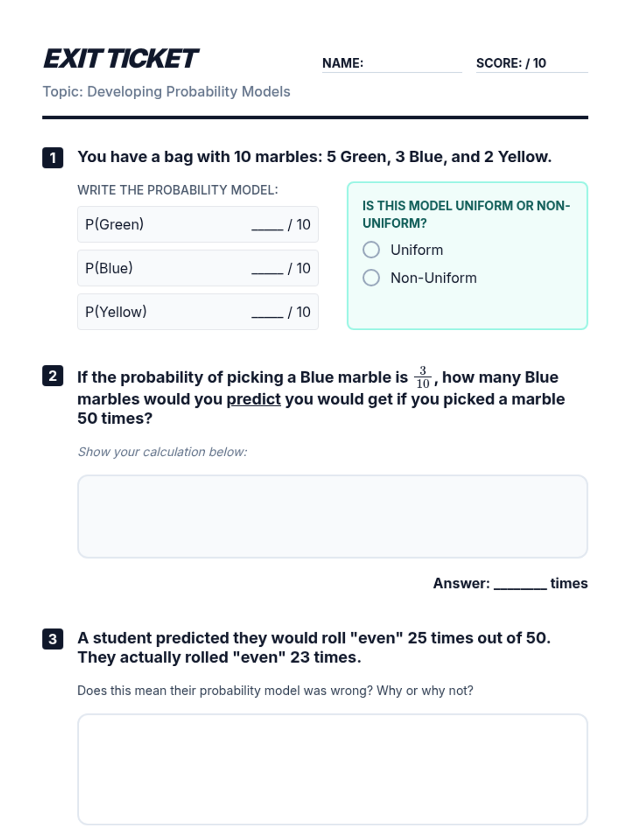Image resolution: width=630 pixels, height=840 pixels.
Task: Click the 3/10 fraction in question 2
Action: (423, 377)
